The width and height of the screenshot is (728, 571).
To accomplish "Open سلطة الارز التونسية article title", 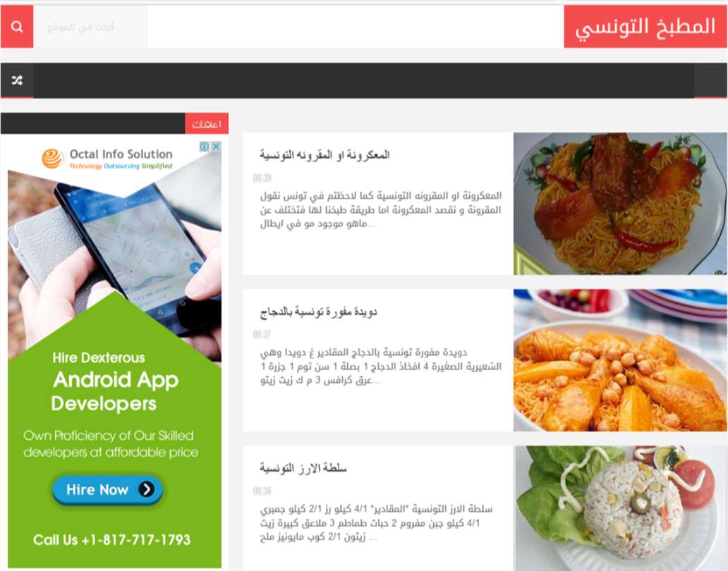I will (x=303, y=468).
